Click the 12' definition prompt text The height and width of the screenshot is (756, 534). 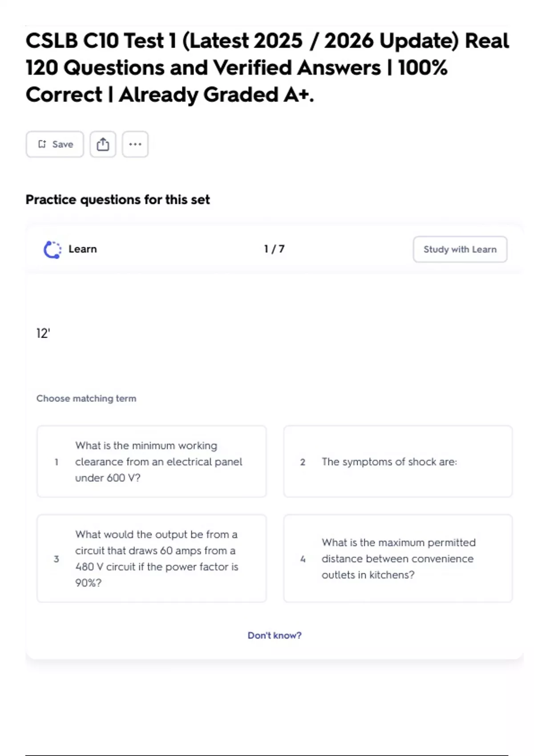click(43, 334)
